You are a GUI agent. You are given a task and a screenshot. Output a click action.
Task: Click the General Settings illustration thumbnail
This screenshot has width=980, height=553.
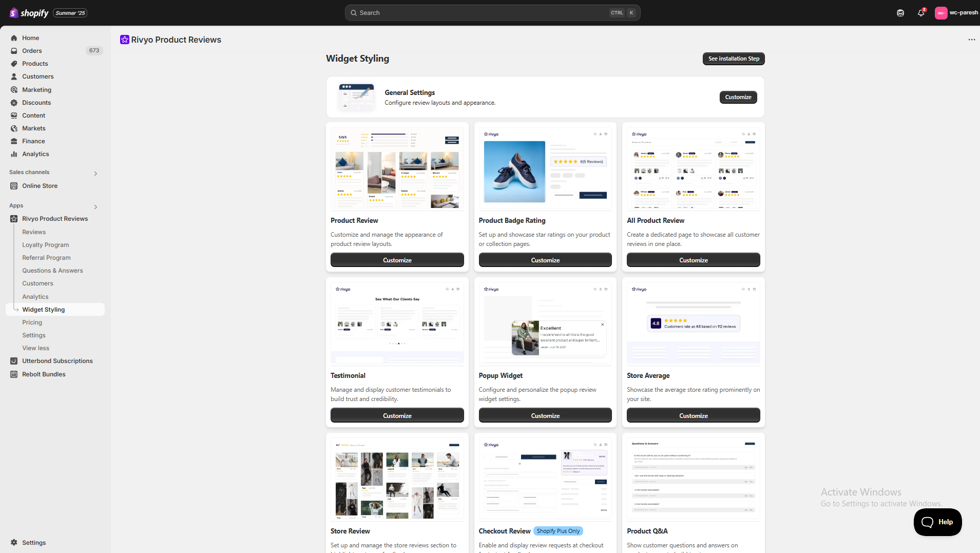(356, 97)
